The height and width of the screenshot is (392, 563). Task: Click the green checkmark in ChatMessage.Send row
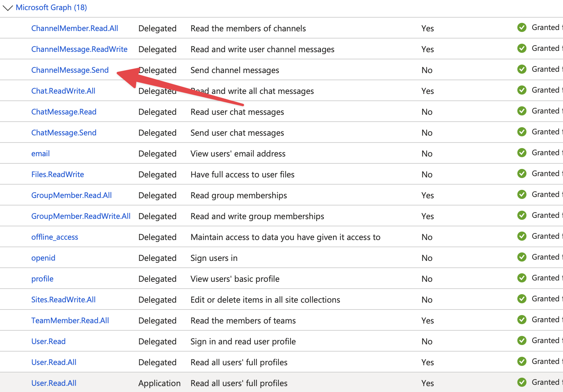pos(522,132)
